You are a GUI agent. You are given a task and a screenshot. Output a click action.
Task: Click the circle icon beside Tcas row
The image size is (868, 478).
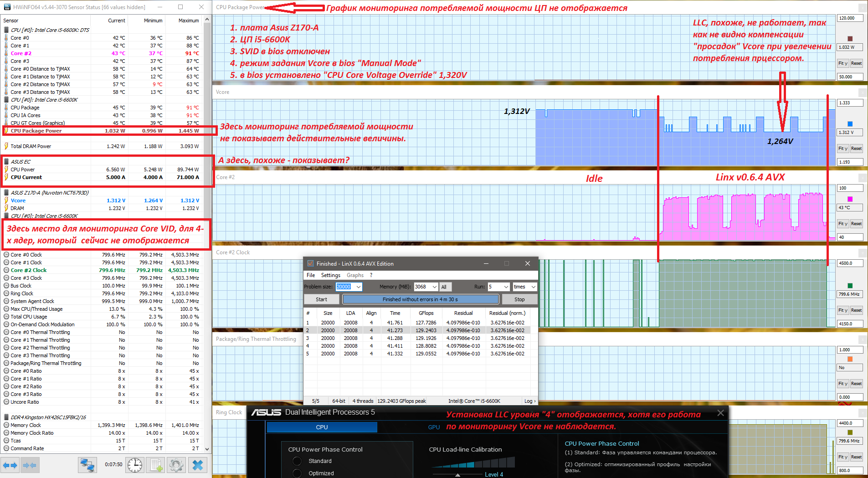pyautogui.click(x=6, y=441)
